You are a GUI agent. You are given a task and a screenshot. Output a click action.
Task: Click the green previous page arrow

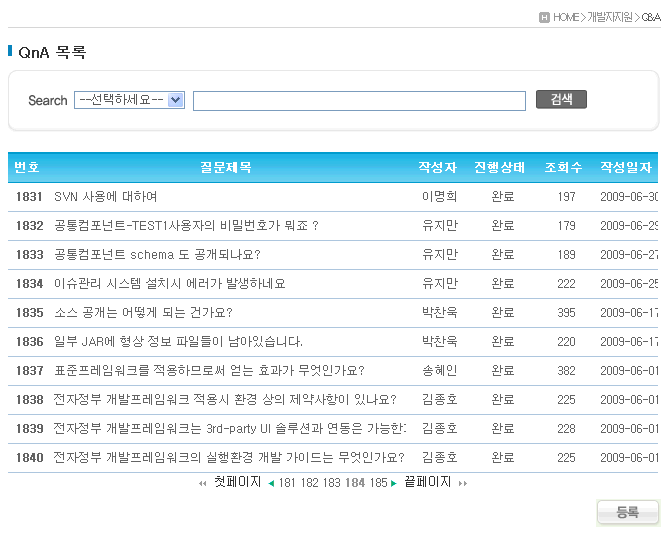(x=271, y=483)
